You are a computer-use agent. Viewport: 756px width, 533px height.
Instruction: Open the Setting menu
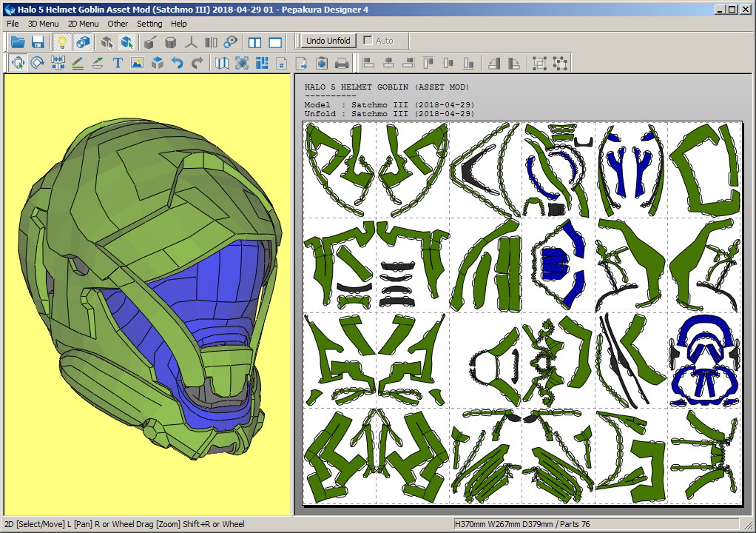click(x=149, y=24)
